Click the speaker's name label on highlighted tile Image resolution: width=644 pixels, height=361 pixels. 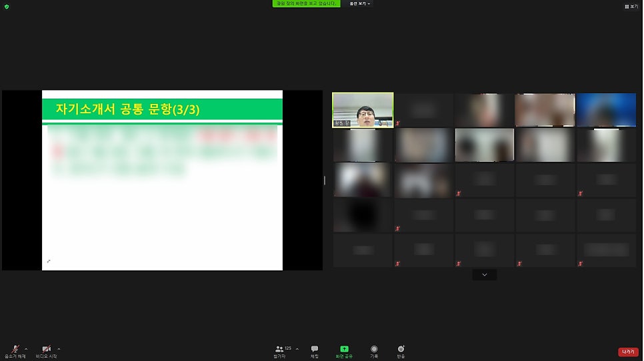click(x=342, y=123)
